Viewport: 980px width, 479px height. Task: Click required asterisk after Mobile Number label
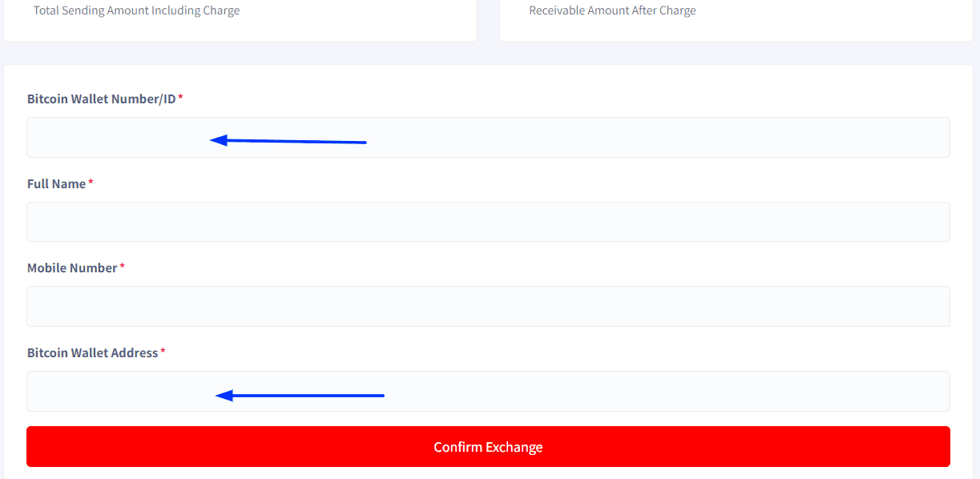coord(122,266)
